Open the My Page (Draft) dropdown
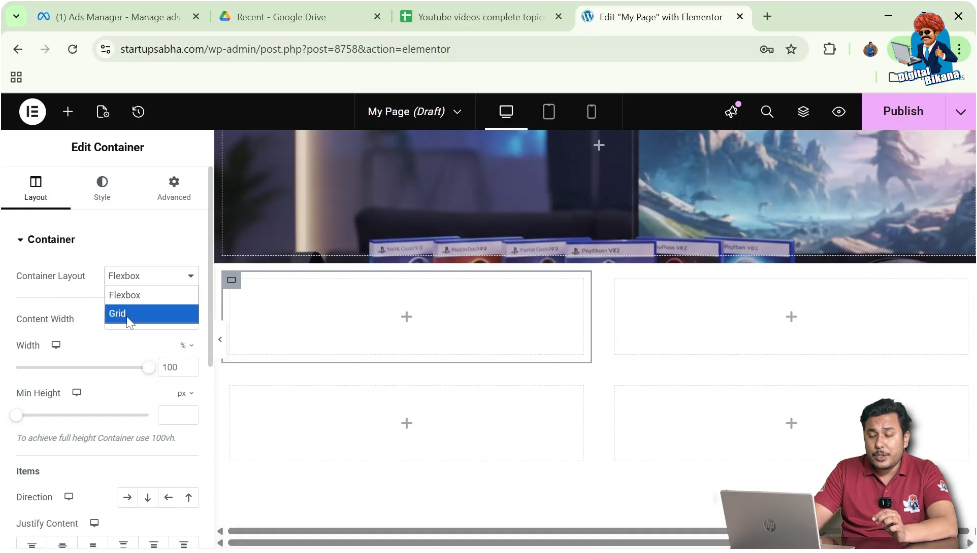 [x=414, y=111]
